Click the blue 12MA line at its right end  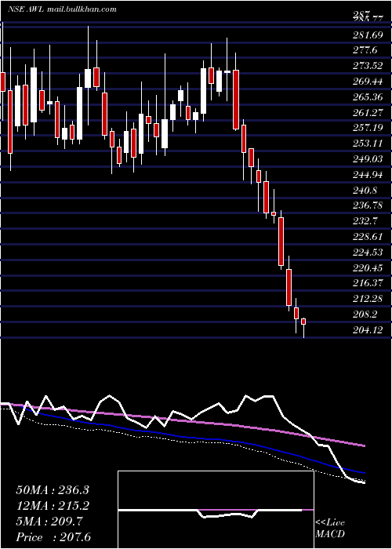tap(364, 473)
